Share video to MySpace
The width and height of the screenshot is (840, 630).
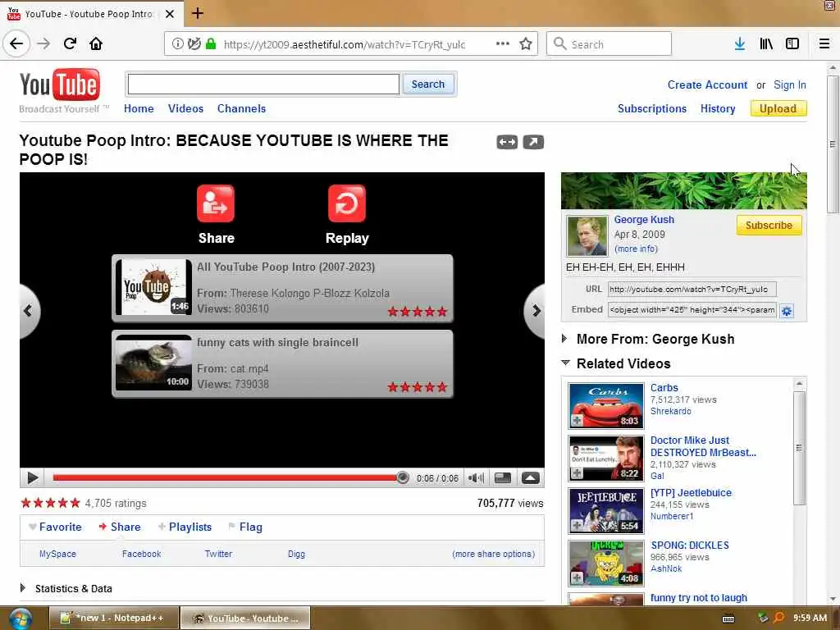pos(58,554)
